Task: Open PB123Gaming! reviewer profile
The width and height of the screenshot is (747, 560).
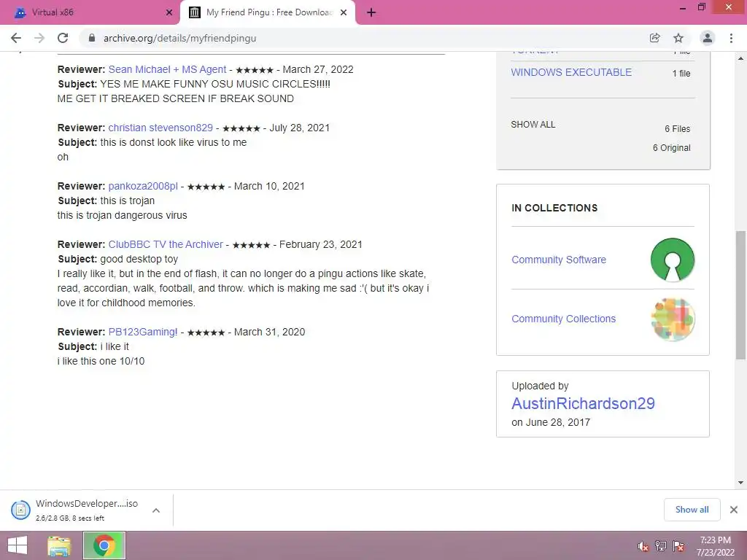Action: 143,332
